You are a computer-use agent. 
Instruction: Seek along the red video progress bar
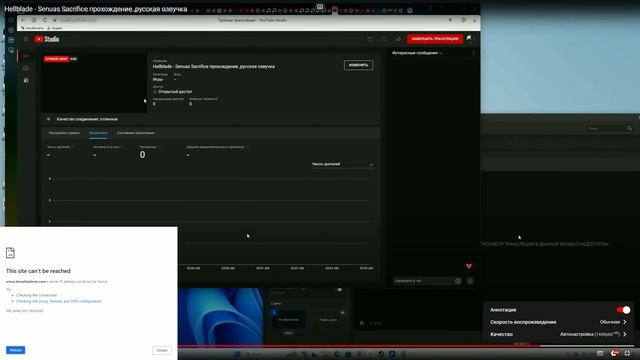[x=358, y=346]
